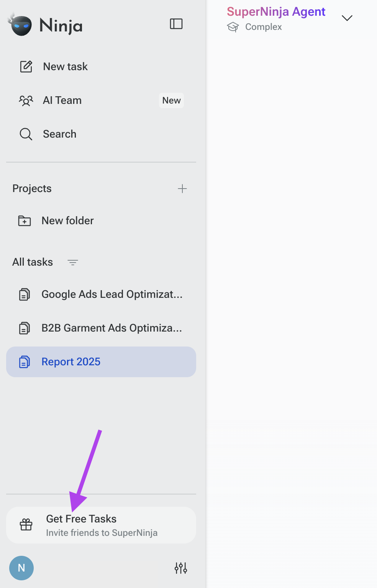Image resolution: width=377 pixels, height=588 pixels.
Task: Collapse the sidebar panel icon
Action: point(176,24)
